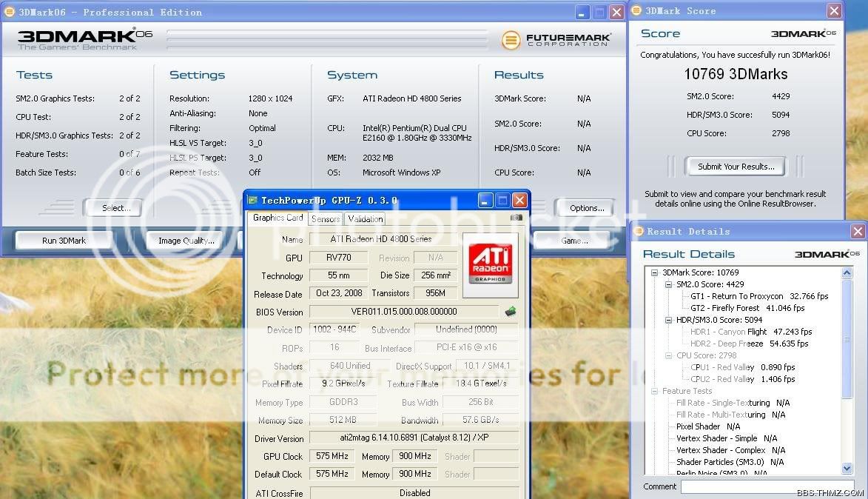This screenshot has width=868, height=499.
Task: Click the BIOS save chip icon in GPU-Z
Action: pyautogui.click(x=511, y=312)
